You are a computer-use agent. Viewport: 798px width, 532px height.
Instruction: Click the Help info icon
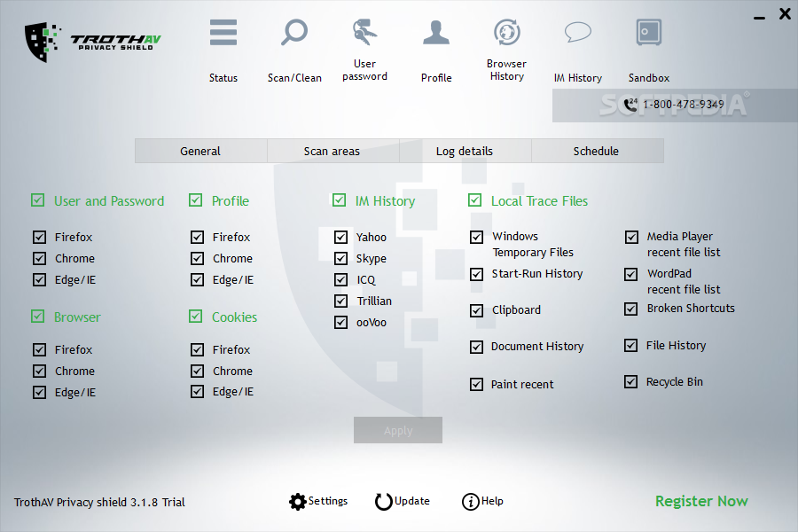[470, 502]
